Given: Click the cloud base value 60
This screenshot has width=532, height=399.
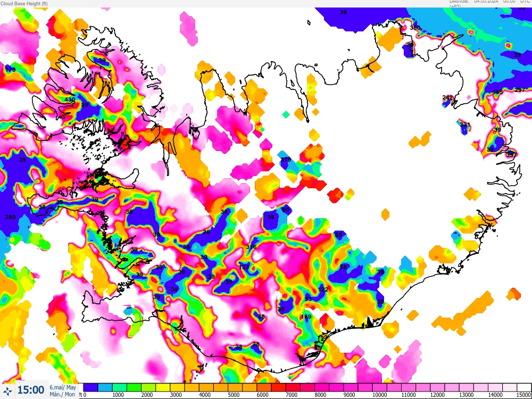Looking at the screenshot, I should (286, 210).
